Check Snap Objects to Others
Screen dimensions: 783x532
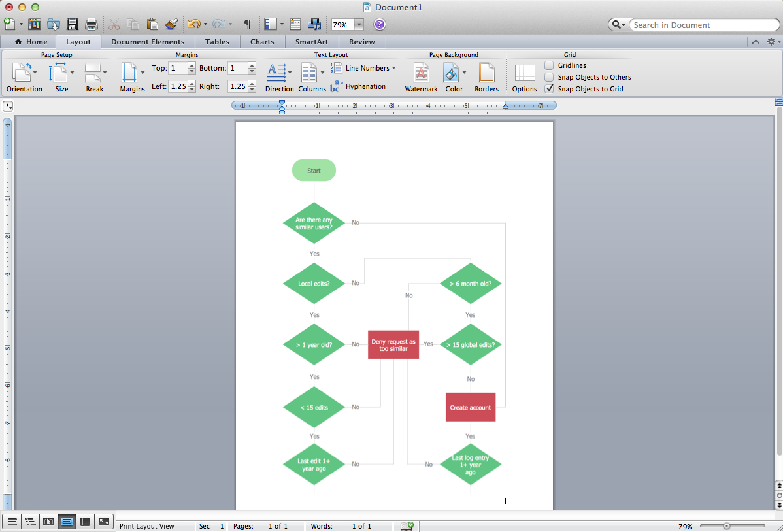tap(550, 77)
